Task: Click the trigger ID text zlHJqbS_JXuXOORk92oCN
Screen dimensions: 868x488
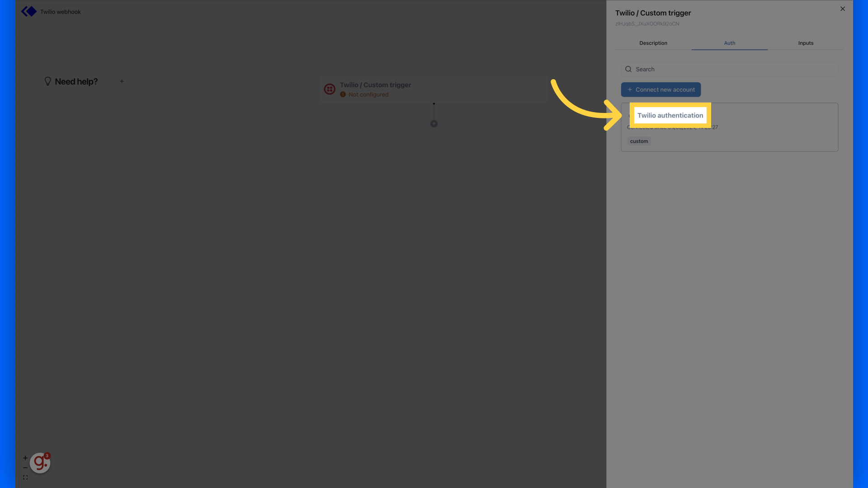Action: pos(647,24)
